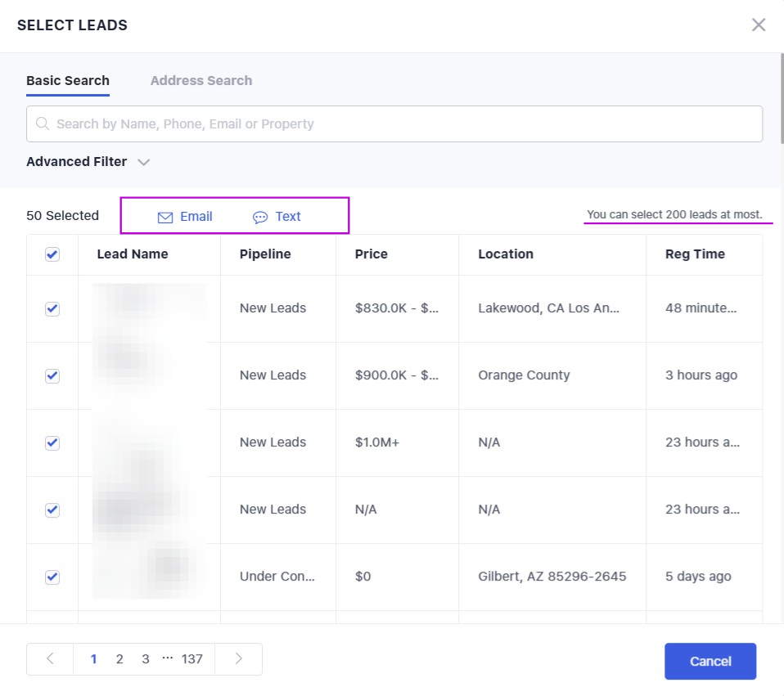
Task: Uncheck the Lakewood, CA lead row
Action: 52,308
